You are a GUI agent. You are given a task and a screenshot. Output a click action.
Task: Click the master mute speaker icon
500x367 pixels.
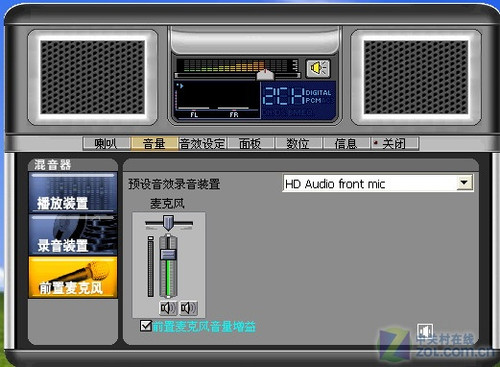(318, 68)
